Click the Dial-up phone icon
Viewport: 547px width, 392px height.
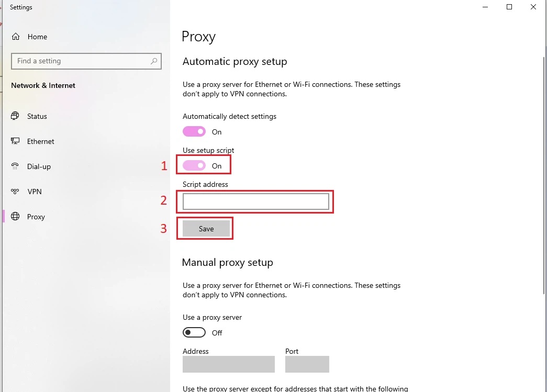point(15,166)
